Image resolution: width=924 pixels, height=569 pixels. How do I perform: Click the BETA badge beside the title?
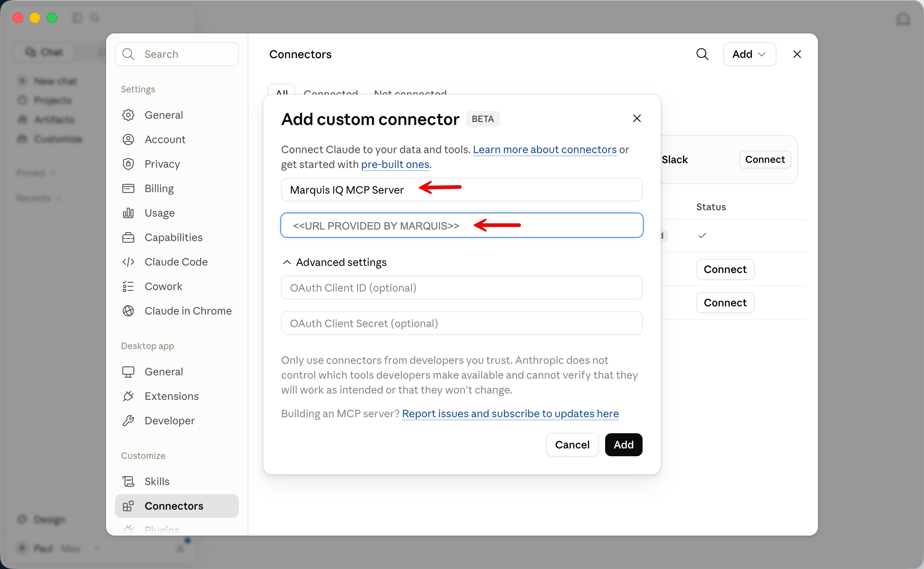482,119
